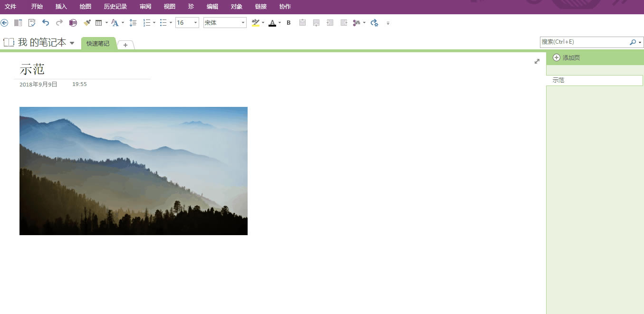Click the numbered list icon

pyautogui.click(x=147, y=22)
